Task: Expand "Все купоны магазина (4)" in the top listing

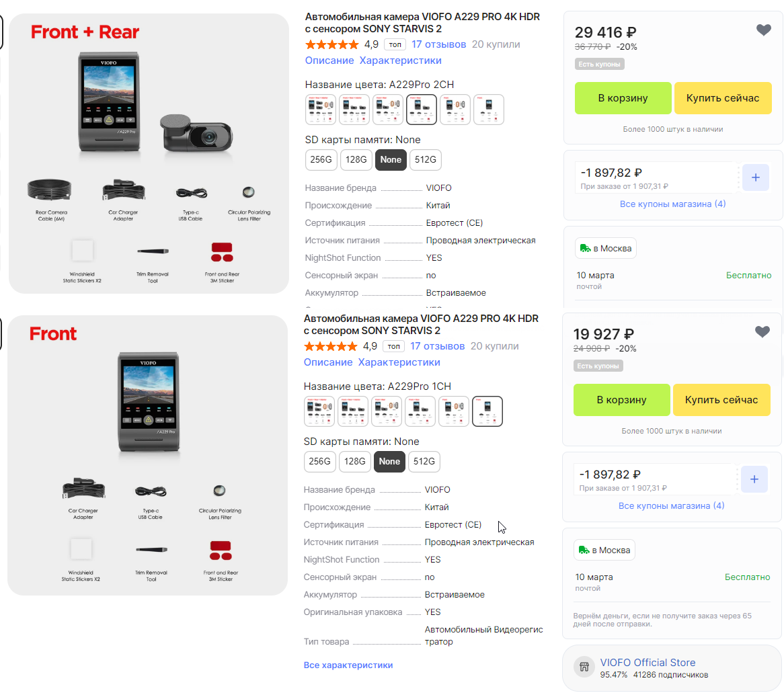Action: [672, 204]
